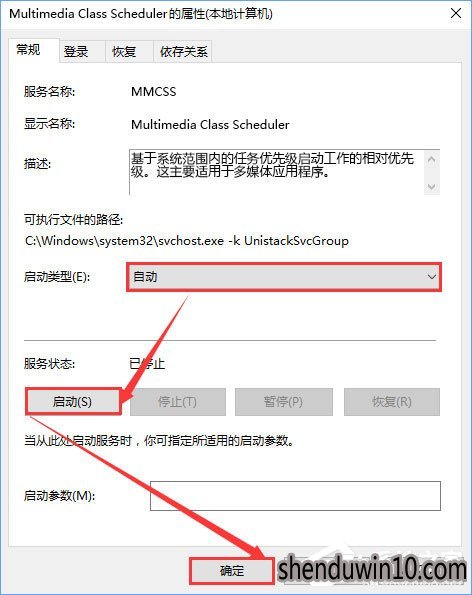This screenshot has width=472, height=595.
Task: Close the properties dialog with X
Action: [456, 14]
